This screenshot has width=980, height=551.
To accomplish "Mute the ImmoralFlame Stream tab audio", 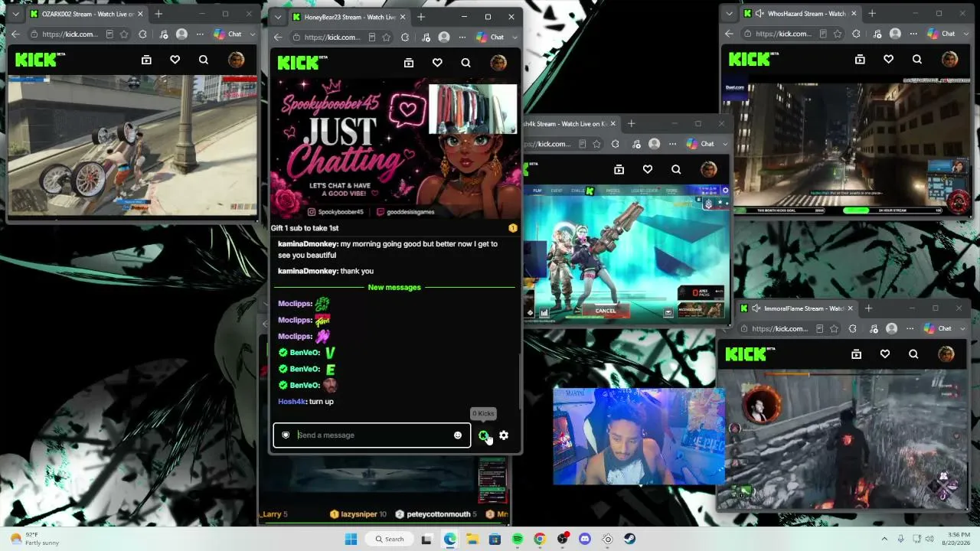I will 756,308.
